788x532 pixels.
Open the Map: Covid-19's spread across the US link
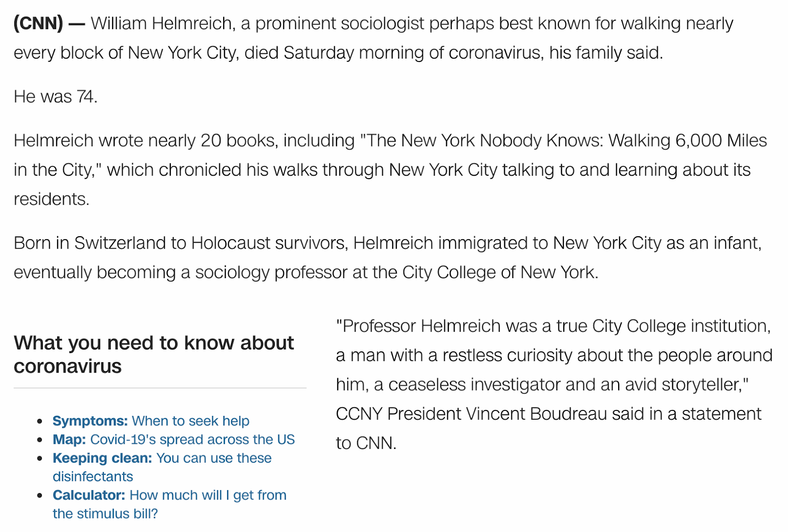[x=173, y=439]
